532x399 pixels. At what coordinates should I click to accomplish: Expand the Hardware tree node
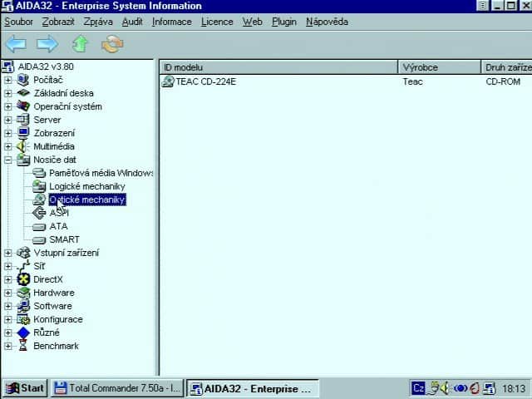tap(7, 293)
